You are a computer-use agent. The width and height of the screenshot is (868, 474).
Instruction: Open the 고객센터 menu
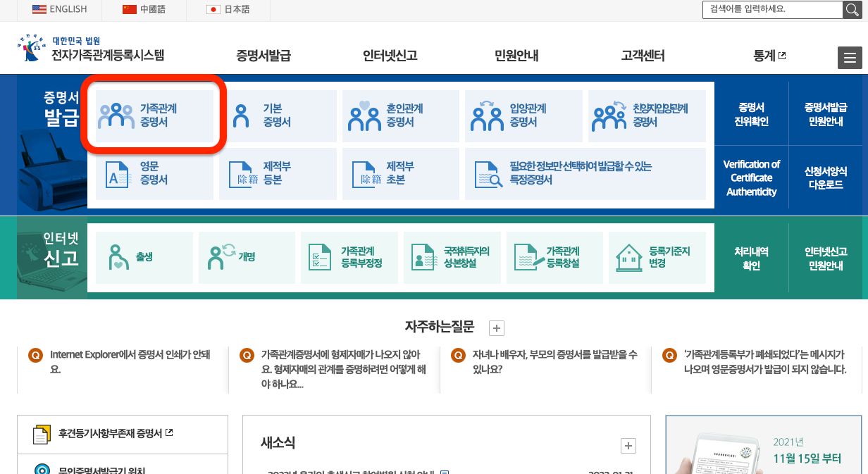(x=642, y=56)
